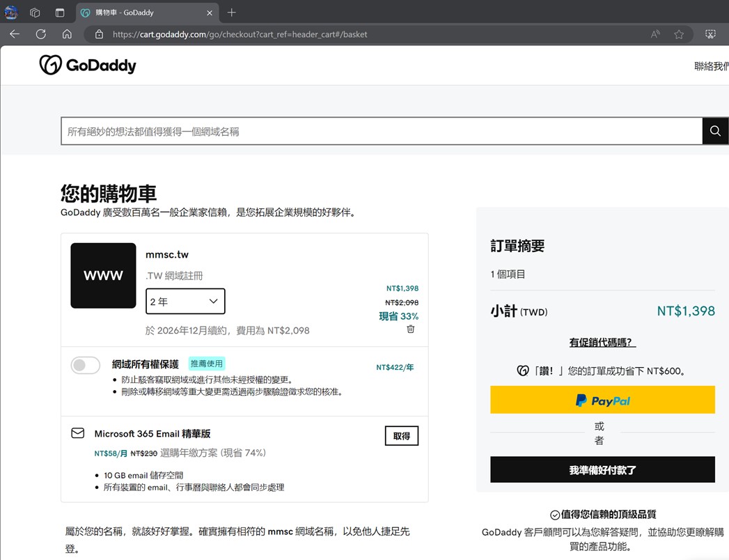729x560 pixels.
Task: Close the GoDaddy cart tab
Action: [209, 13]
